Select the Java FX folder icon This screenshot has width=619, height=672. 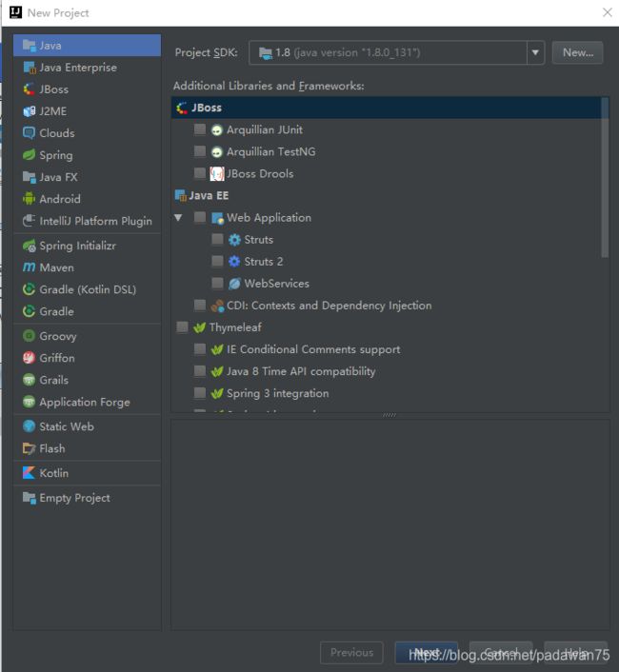(x=30, y=177)
